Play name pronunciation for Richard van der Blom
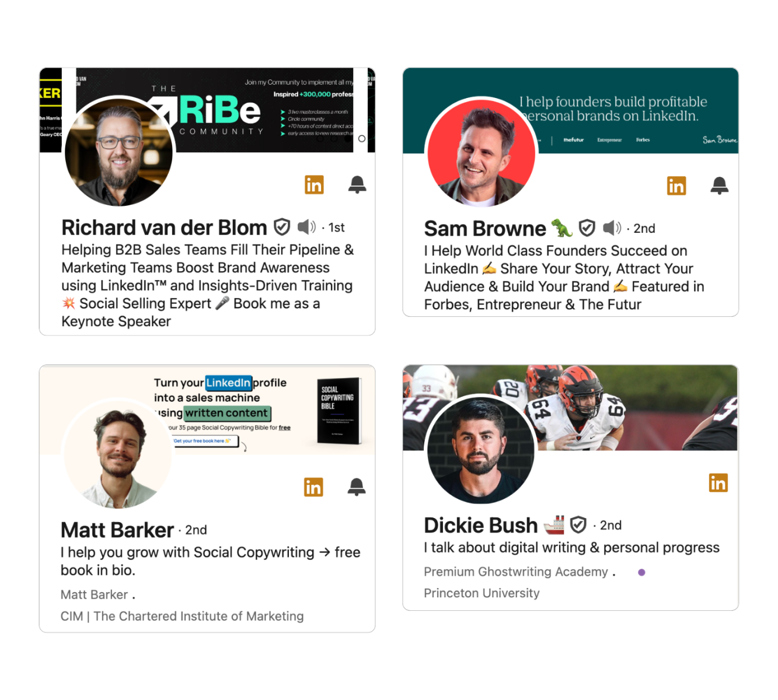This screenshot has width=778, height=700. (x=307, y=227)
